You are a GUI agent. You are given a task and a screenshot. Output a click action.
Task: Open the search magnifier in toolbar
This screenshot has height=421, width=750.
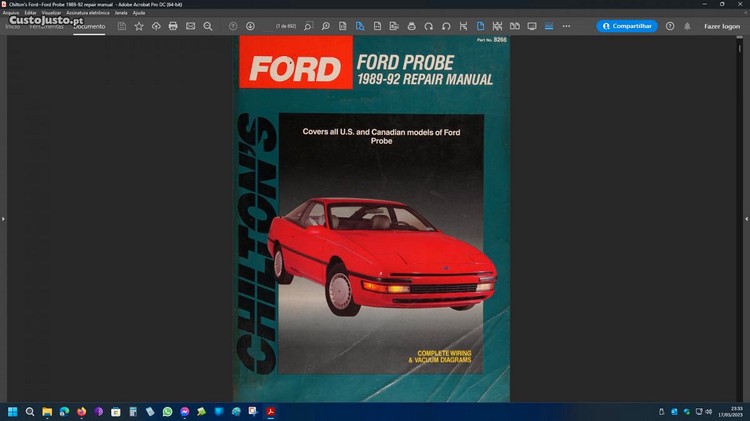click(x=208, y=26)
